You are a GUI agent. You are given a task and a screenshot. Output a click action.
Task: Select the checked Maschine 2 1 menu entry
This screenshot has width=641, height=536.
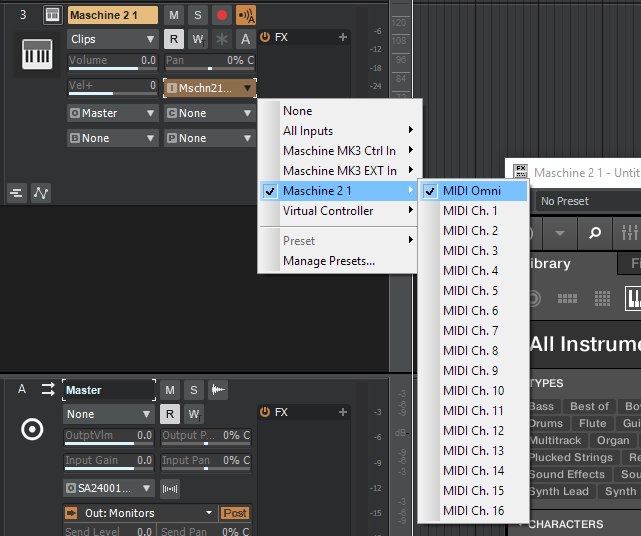click(338, 191)
